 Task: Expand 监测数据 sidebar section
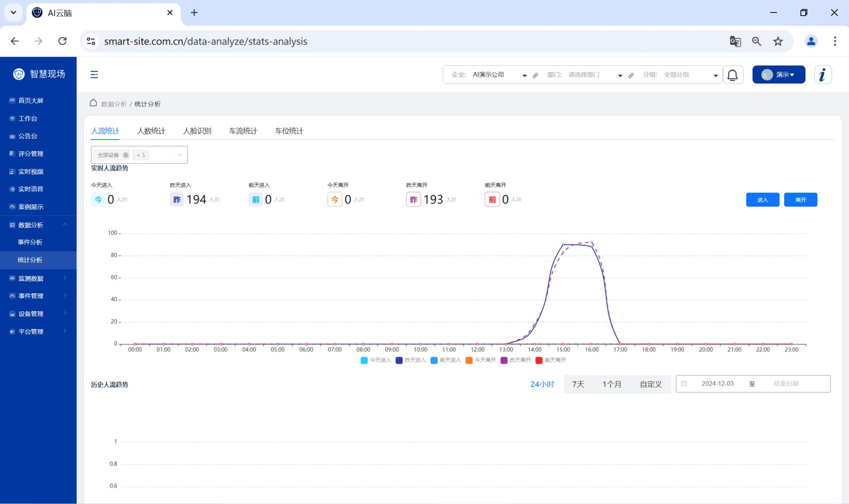[x=38, y=278]
